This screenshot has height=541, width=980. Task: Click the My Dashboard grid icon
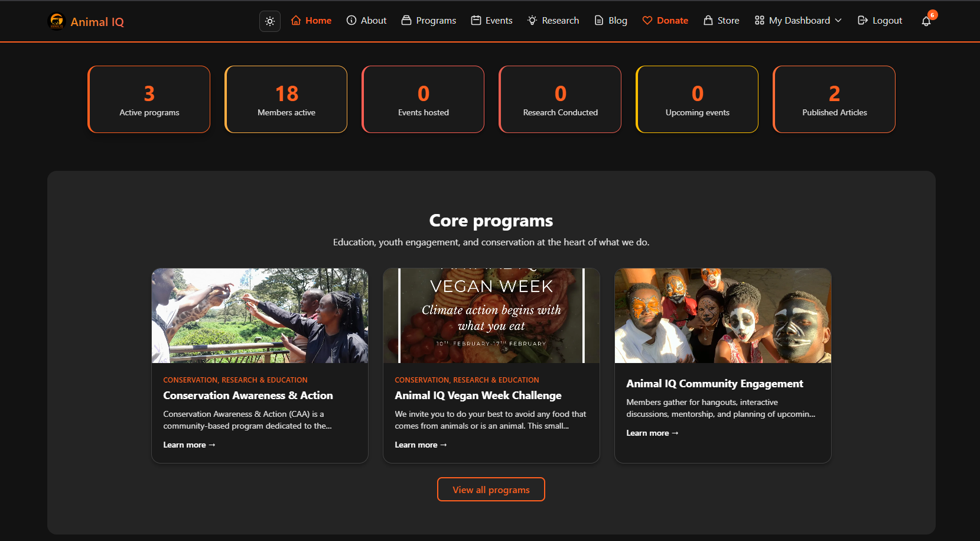760,20
